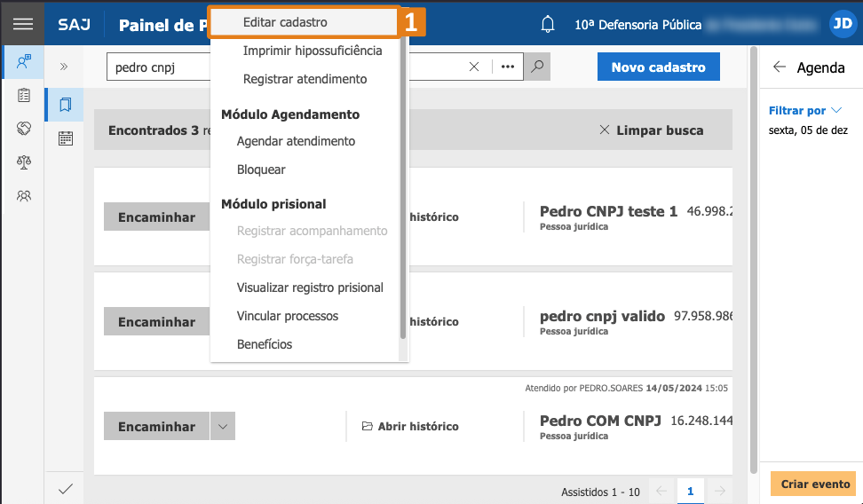Open the calendar icon in side panel

(x=65, y=138)
